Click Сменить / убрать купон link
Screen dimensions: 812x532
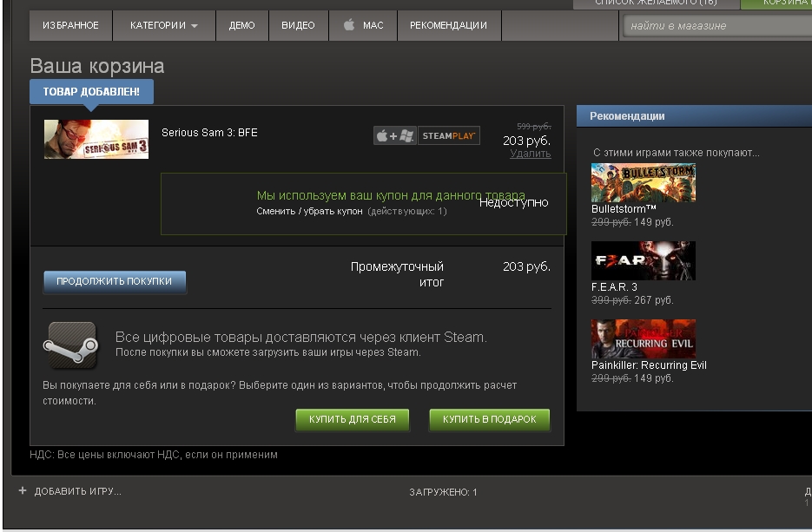(310, 211)
